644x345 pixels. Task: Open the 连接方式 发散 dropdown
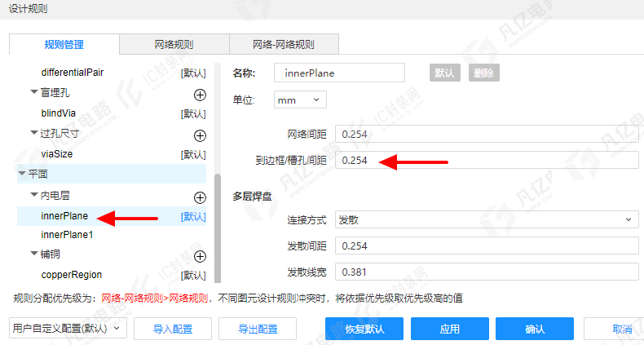487,219
